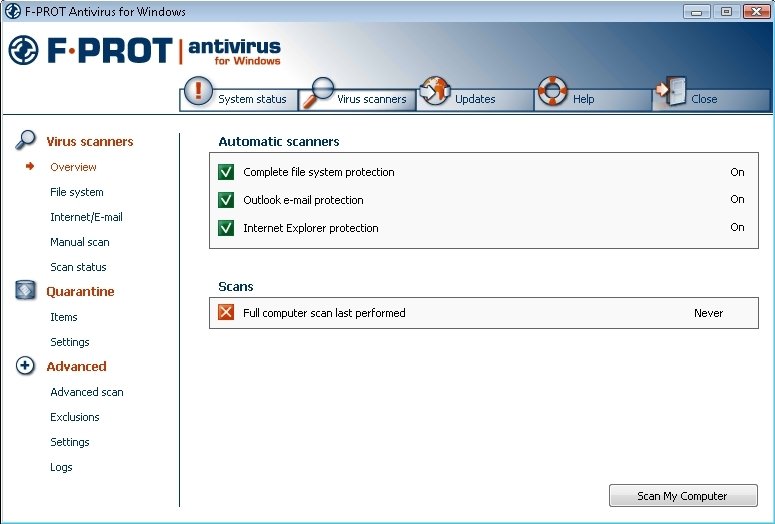Click the Advanced plus circle icon

(25, 365)
